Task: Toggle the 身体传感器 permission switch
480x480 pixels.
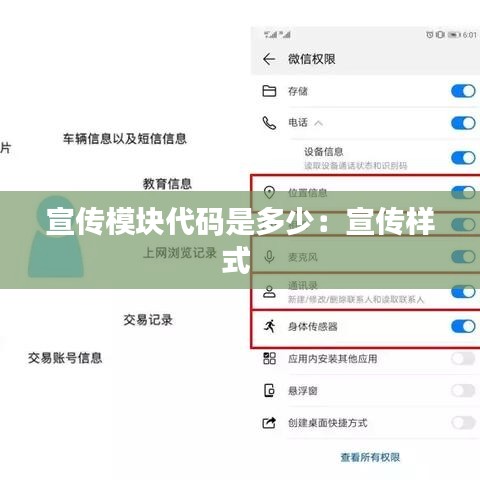Action: pyautogui.click(x=463, y=326)
